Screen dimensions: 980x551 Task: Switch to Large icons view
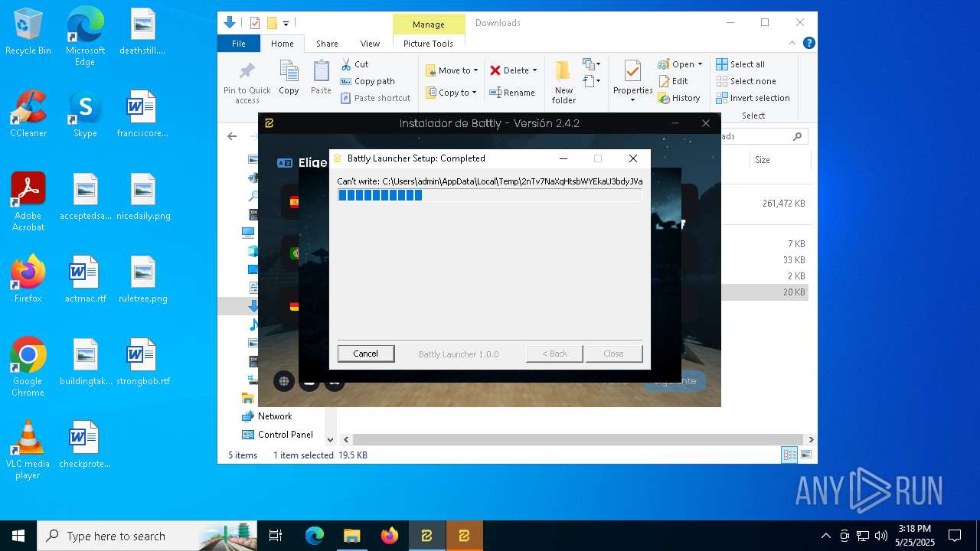coord(805,455)
